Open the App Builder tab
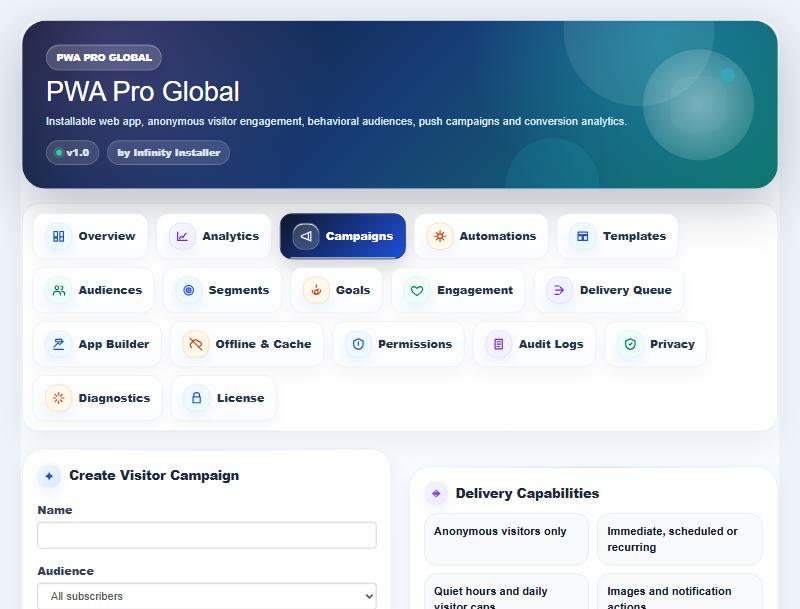The image size is (800, 609). (x=97, y=344)
